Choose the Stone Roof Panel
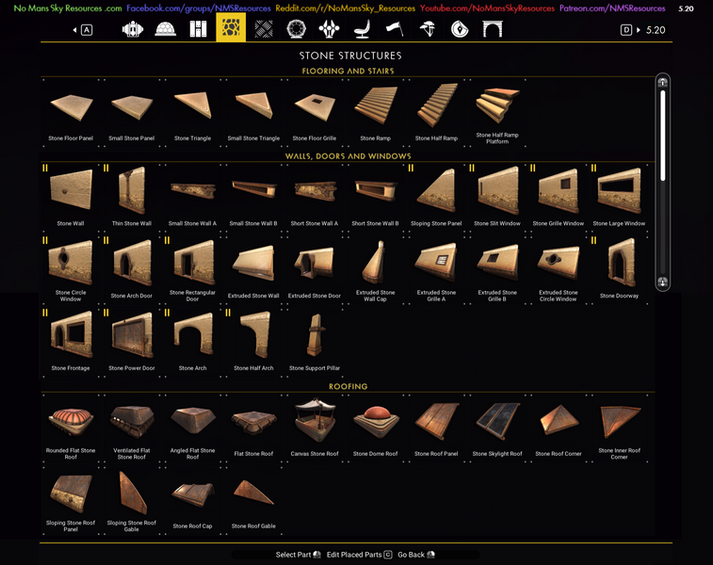 coord(437,428)
